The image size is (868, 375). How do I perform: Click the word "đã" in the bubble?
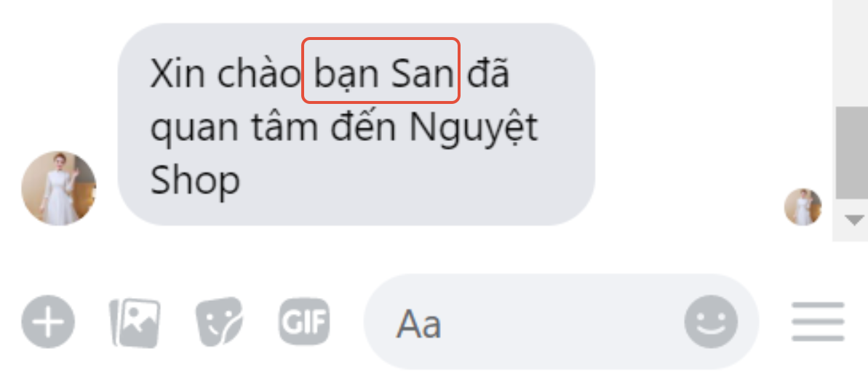487,73
